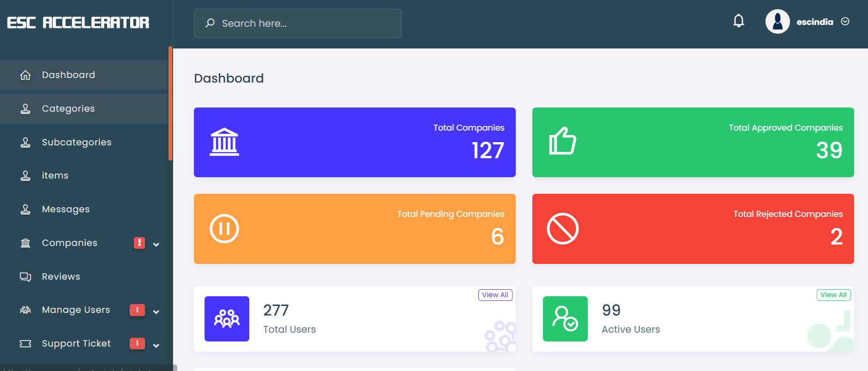The width and height of the screenshot is (868, 371).
Task: Click the thumbs-up approved companies icon
Action: 562,141
